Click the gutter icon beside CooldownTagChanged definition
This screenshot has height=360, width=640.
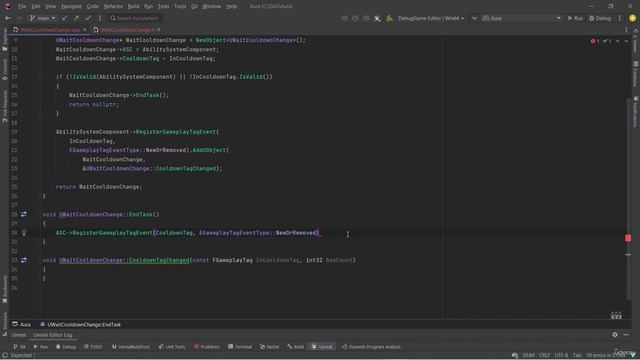(x=24, y=260)
